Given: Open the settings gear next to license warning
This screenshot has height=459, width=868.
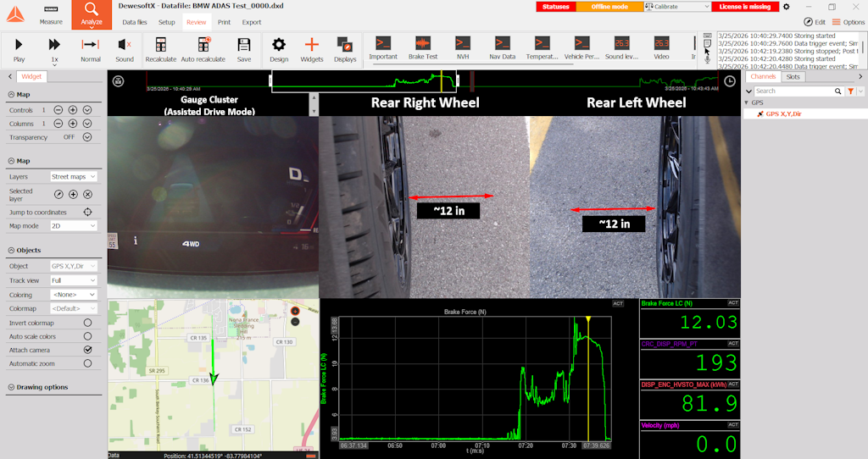Looking at the screenshot, I should (786, 7).
